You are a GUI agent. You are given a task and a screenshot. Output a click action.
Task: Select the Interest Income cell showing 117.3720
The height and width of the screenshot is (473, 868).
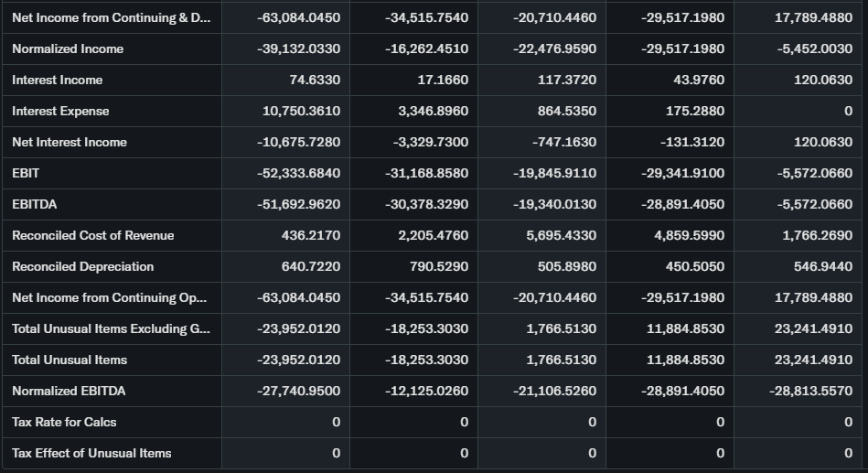pos(567,80)
